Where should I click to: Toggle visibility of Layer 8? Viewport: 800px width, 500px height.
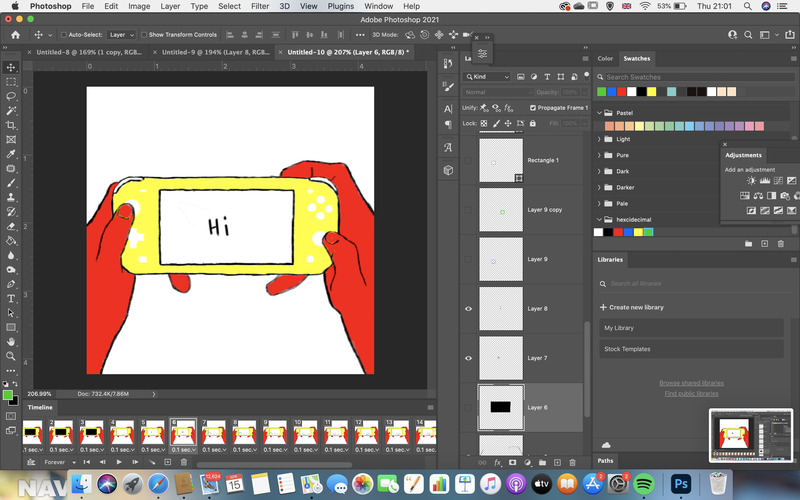468,309
